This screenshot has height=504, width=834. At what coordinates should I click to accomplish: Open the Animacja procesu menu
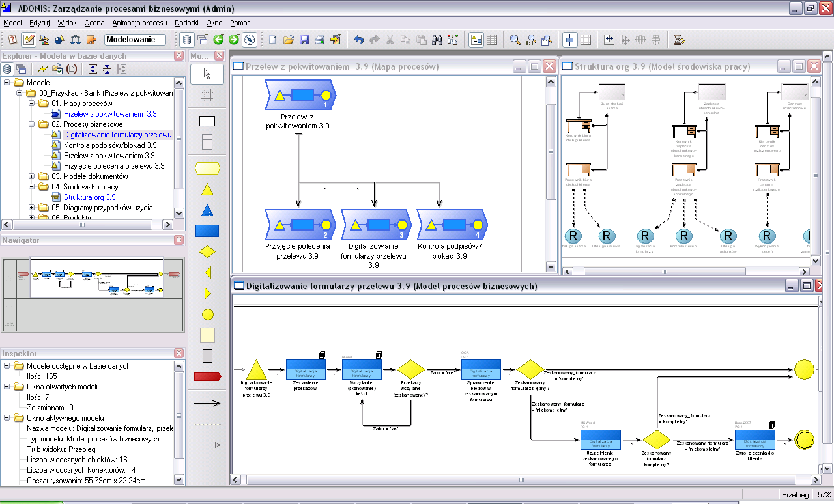[140, 23]
